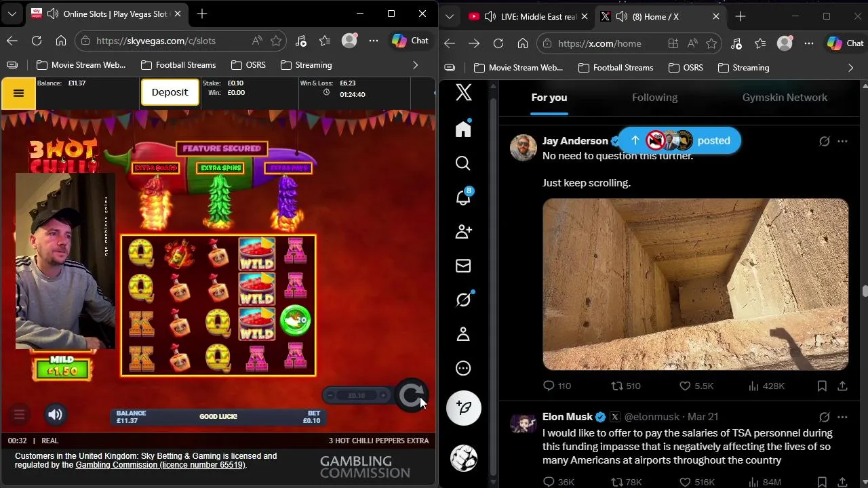This screenshot has height=488, width=868.
Task: Open X follow people icon
Action: click(463, 232)
